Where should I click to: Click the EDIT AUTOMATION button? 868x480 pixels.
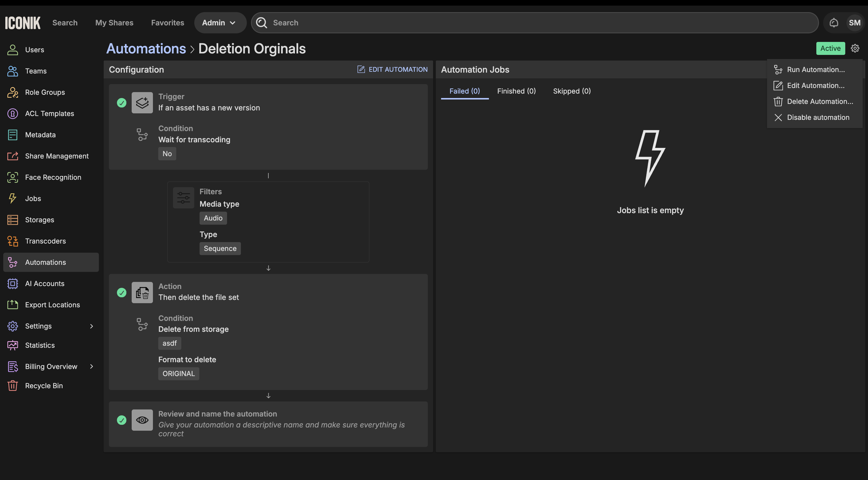393,69
